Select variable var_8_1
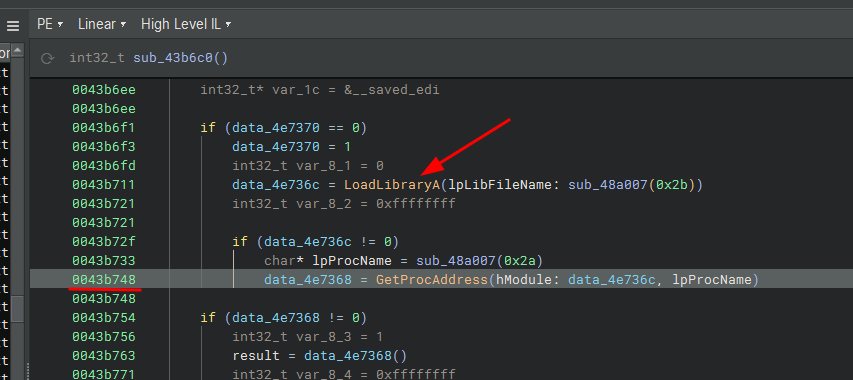 click(x=324, y=166)
